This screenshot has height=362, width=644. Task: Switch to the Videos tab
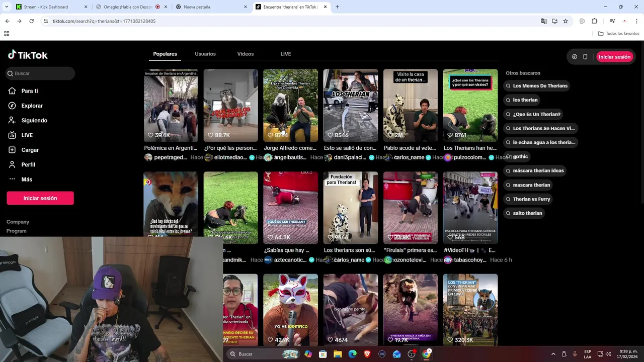[x=246, y=54]
